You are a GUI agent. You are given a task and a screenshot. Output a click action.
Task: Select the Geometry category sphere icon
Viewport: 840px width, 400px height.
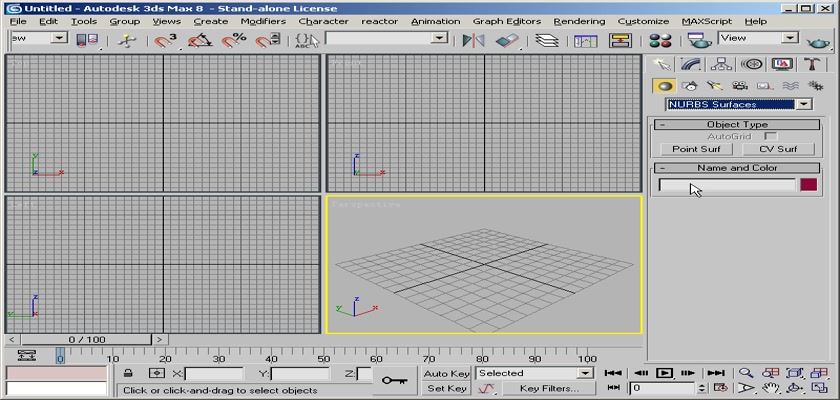click(665, 86)
